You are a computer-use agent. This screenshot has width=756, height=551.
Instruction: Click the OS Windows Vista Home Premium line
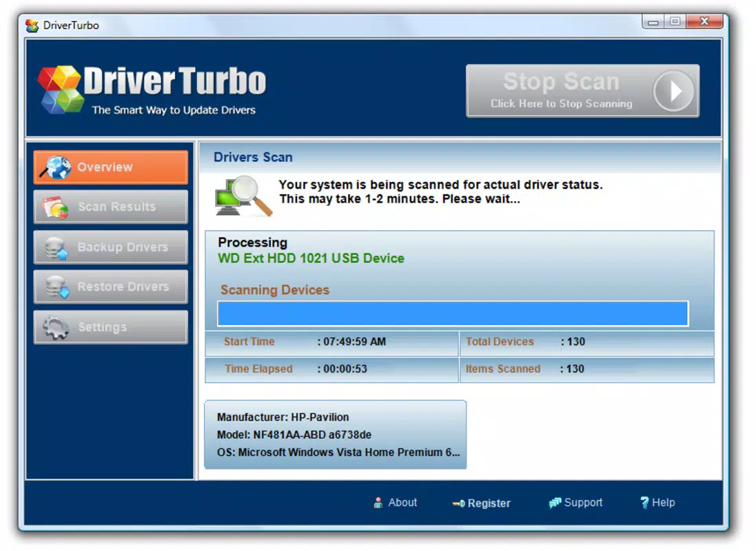pyautogui.click(x=338, y=453)
